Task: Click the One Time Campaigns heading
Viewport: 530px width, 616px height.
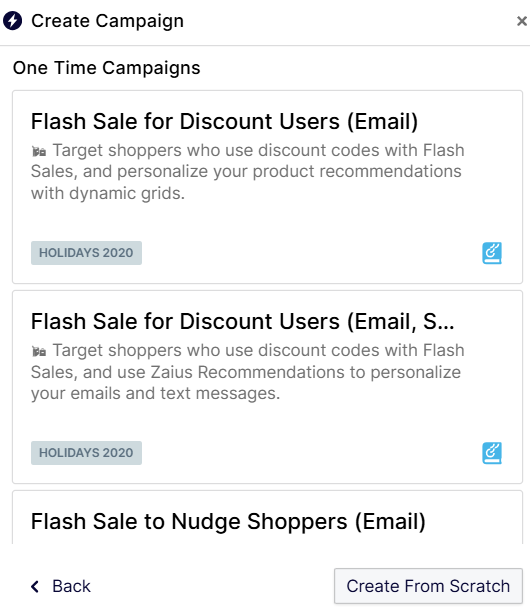Action: coord(106,68)
